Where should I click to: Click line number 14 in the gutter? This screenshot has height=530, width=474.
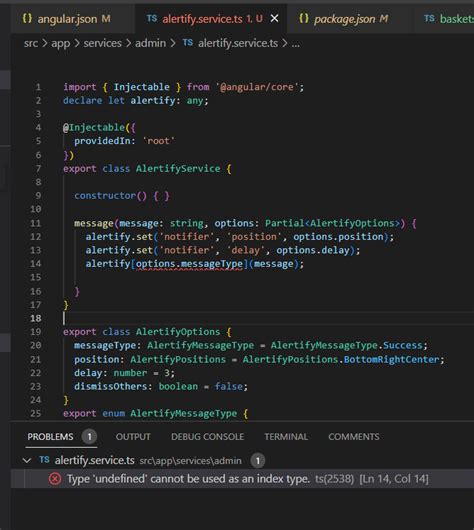35,264
